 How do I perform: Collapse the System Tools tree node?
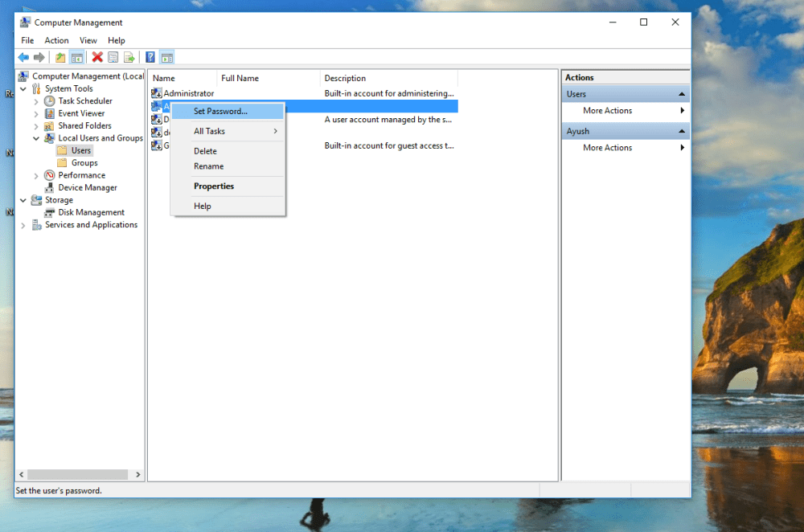click(x=23, y=89)
